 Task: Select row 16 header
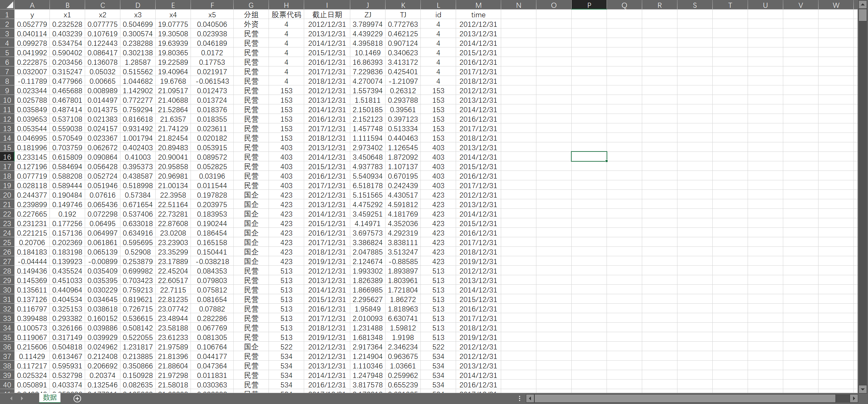tap(7, 157)
